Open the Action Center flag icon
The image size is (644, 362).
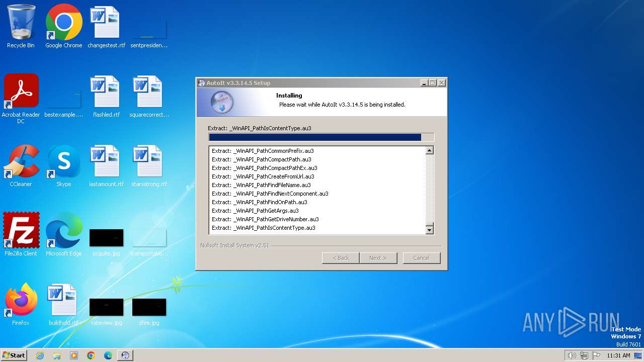(596, 355)
